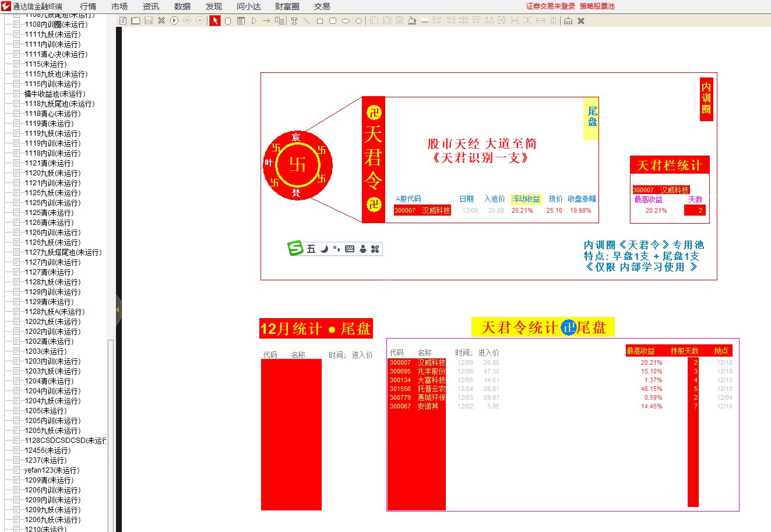Image resolution: width=771 pixels, height=532 pixels.
Task: Click the 内训圈 red vertical label
Action: click(x=706, y=99)
